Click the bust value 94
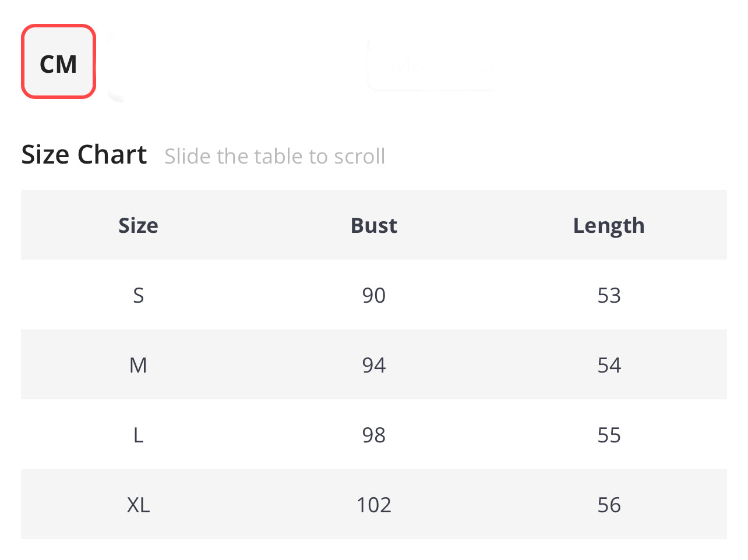The image size is (748, 560). (x=373, y=365)
